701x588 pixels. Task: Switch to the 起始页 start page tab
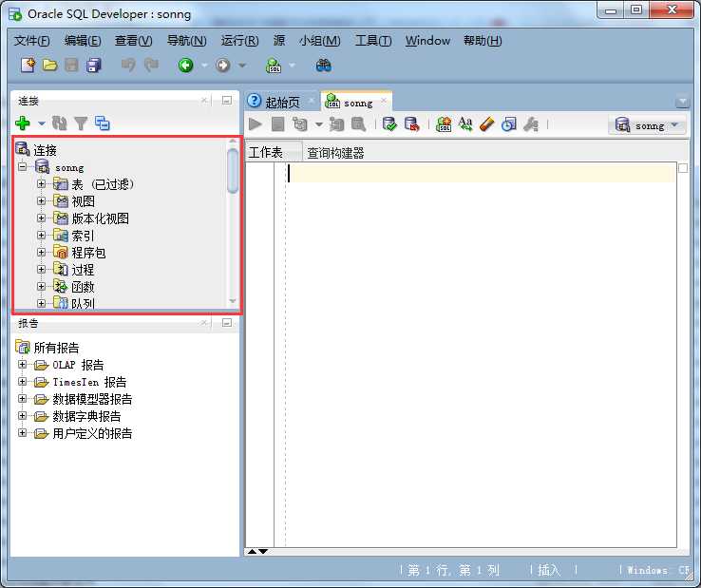click(x=282, y=103)
